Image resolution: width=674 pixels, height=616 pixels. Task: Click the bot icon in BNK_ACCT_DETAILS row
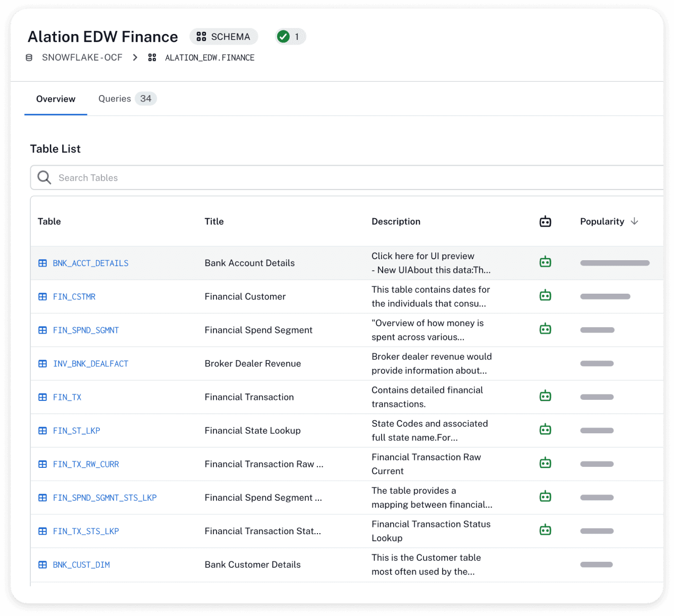tap(545, 262)
